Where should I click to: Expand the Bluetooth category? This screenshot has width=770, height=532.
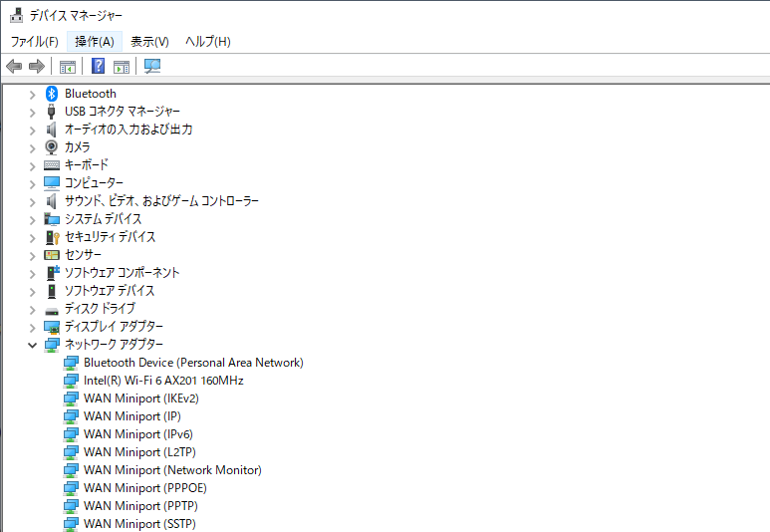33,95
